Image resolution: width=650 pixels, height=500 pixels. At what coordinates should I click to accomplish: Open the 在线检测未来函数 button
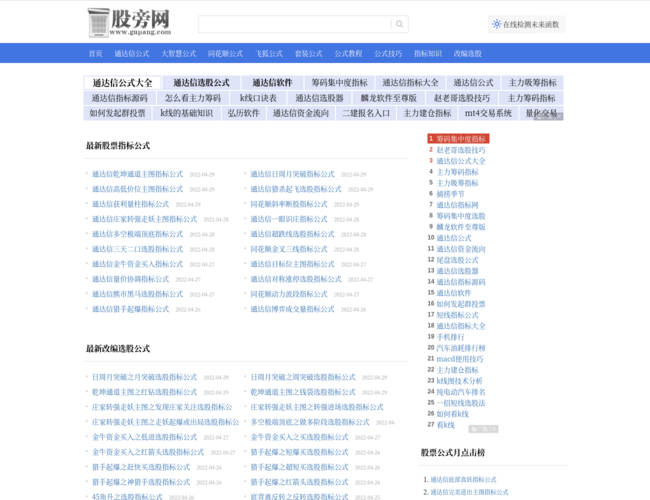point(526,24)
